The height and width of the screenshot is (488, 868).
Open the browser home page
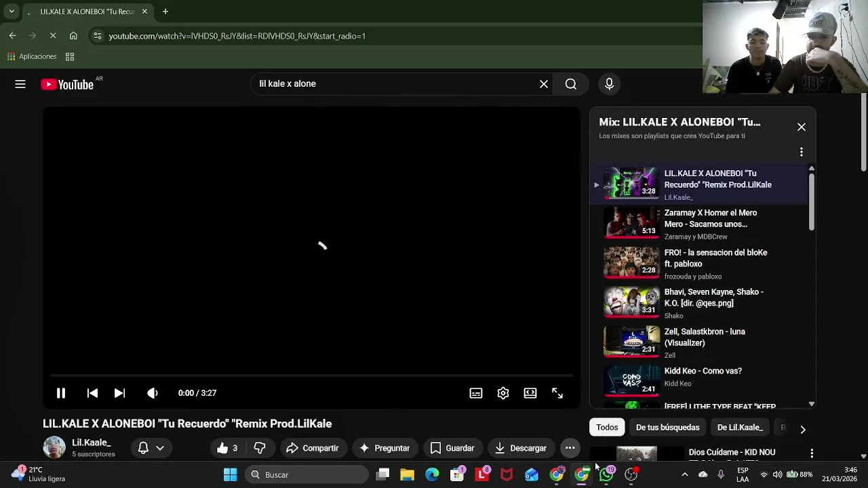point(73,36)
